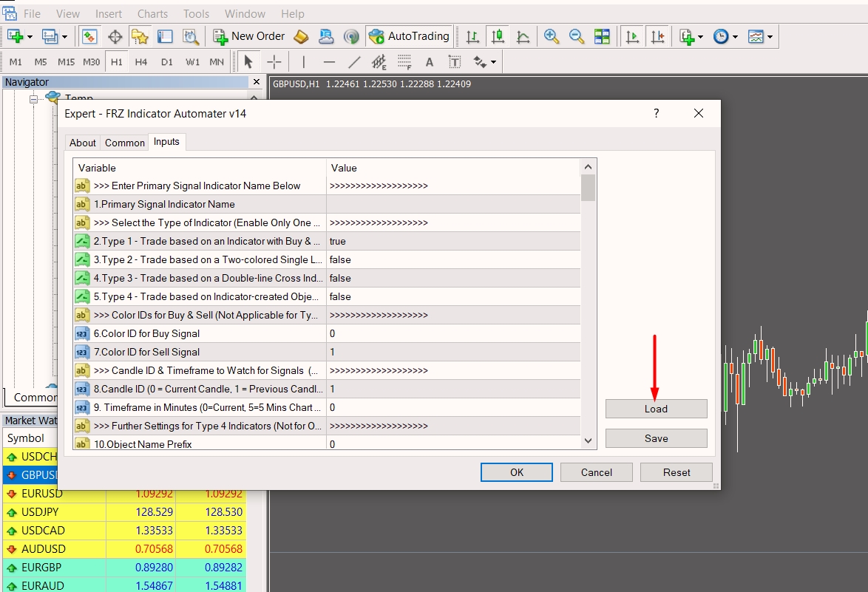The image size is (868, 592).
Task: Expand the templates dropdown arrow
Action: tap(770, 37)
